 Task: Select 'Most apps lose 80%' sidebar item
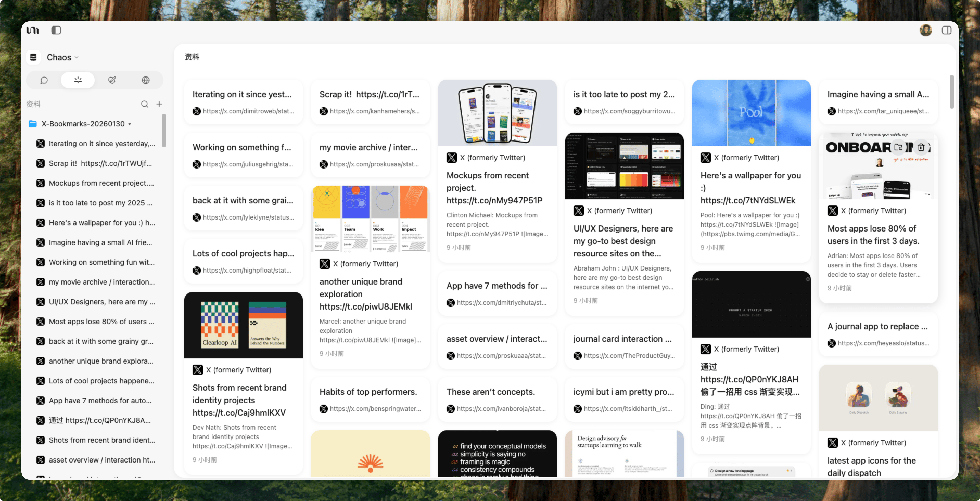(101, 322)
